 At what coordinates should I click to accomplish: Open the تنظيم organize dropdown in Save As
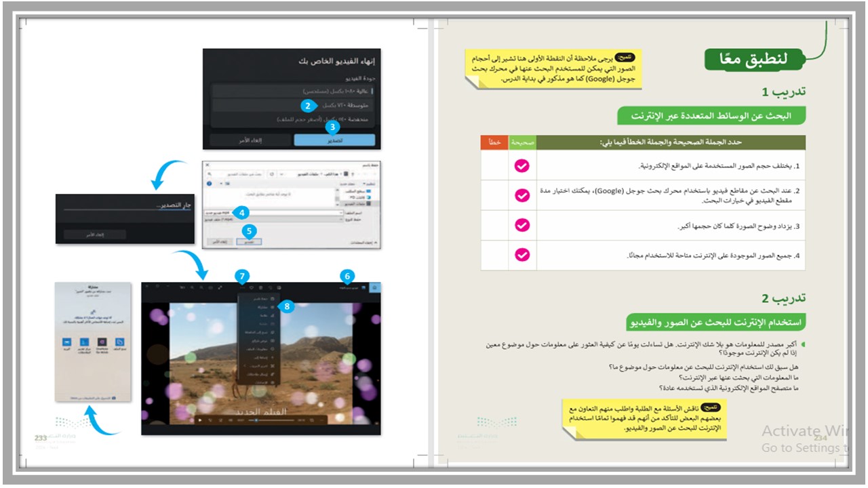click(369, 184)
